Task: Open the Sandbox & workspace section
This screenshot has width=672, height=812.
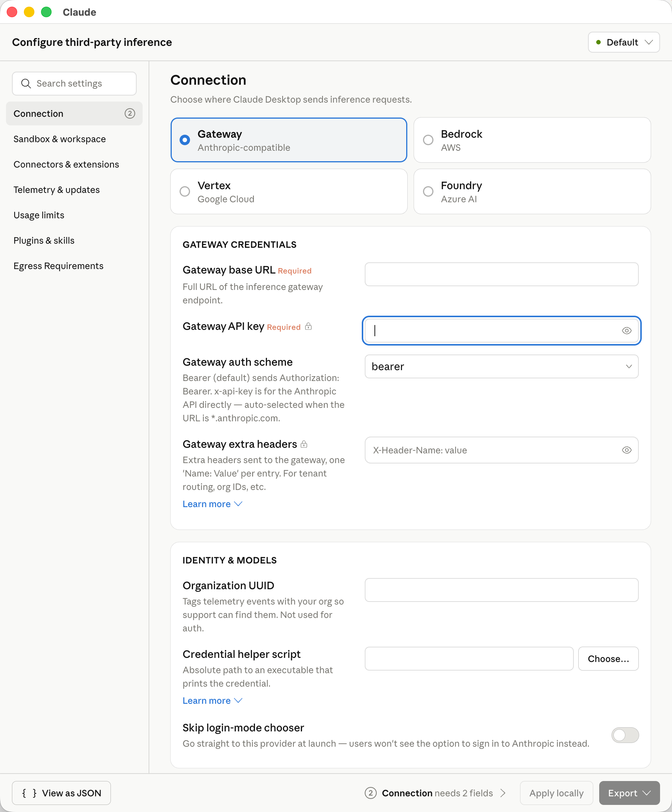Action: click(60, 139)
